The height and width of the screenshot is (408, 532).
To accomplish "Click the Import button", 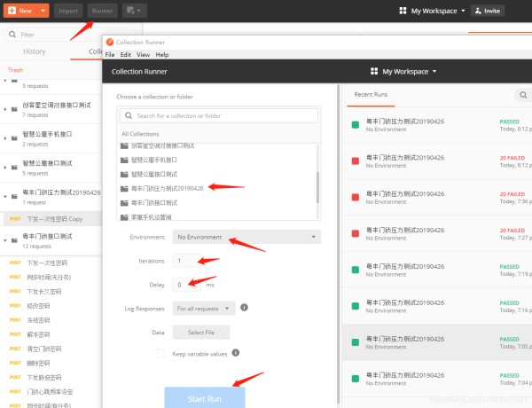I will [68, 11].
